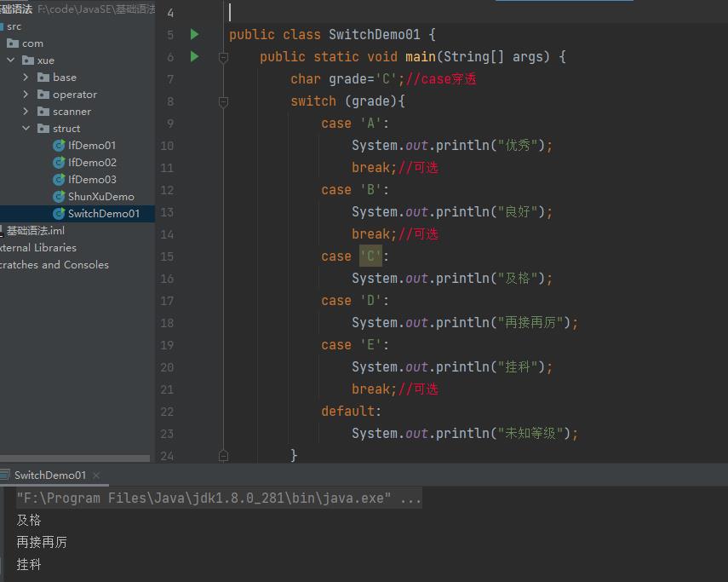This screenshot has width=728, height=582.
Task: Click the 基础语法 project root label
Action: pos(16,9)
